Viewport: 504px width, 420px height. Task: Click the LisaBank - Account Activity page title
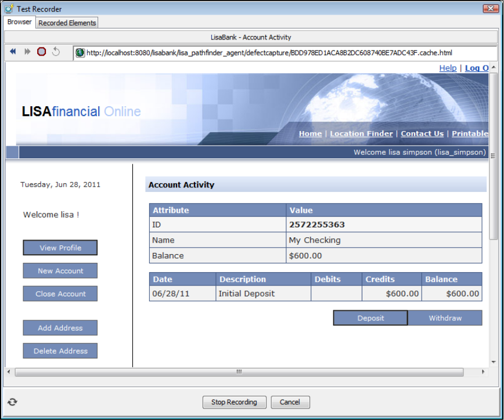[251, 37]
